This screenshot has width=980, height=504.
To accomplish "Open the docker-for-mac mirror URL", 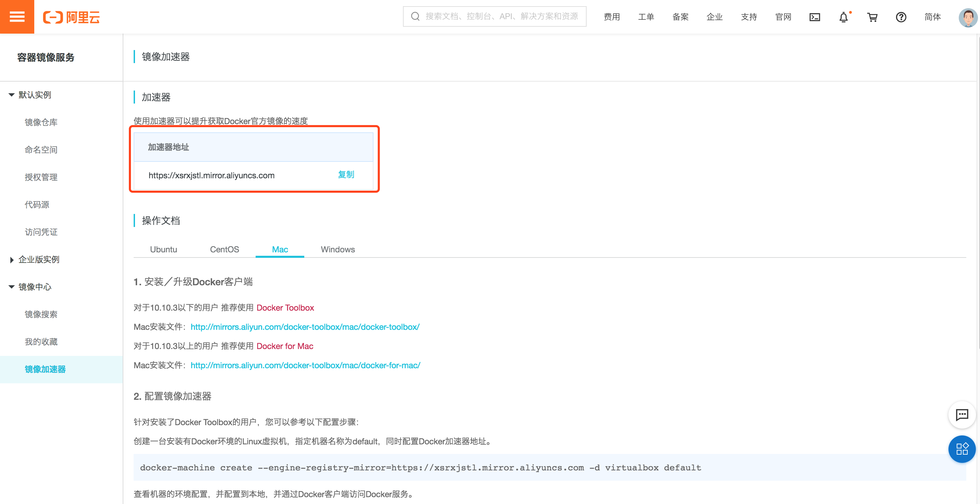I will [x=306, y=365].
